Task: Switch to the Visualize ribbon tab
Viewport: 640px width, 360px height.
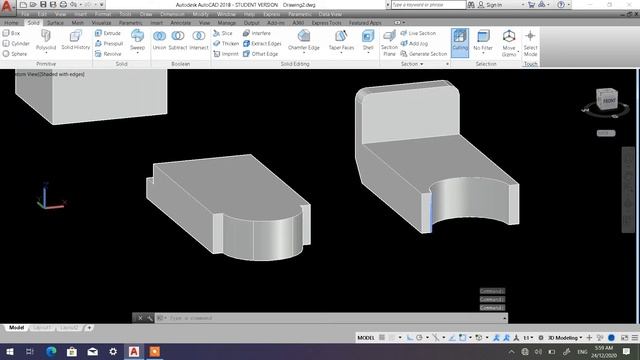Action: [101, 23]
